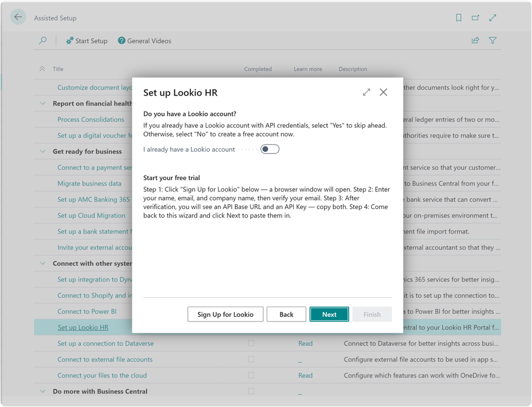Open Start Setup from the toolbar
The width and height of the screenshot is (532, 407).
point(86,40)
